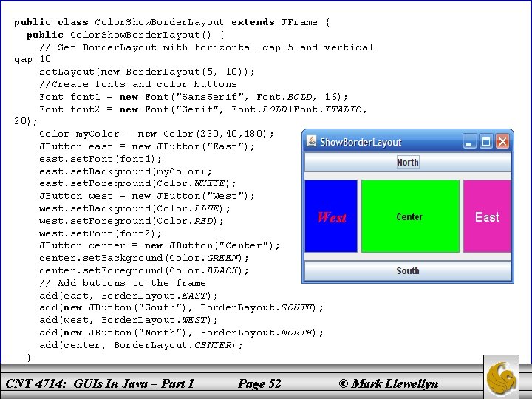
Task: Click the blue West button
Action: coord(331,216)
